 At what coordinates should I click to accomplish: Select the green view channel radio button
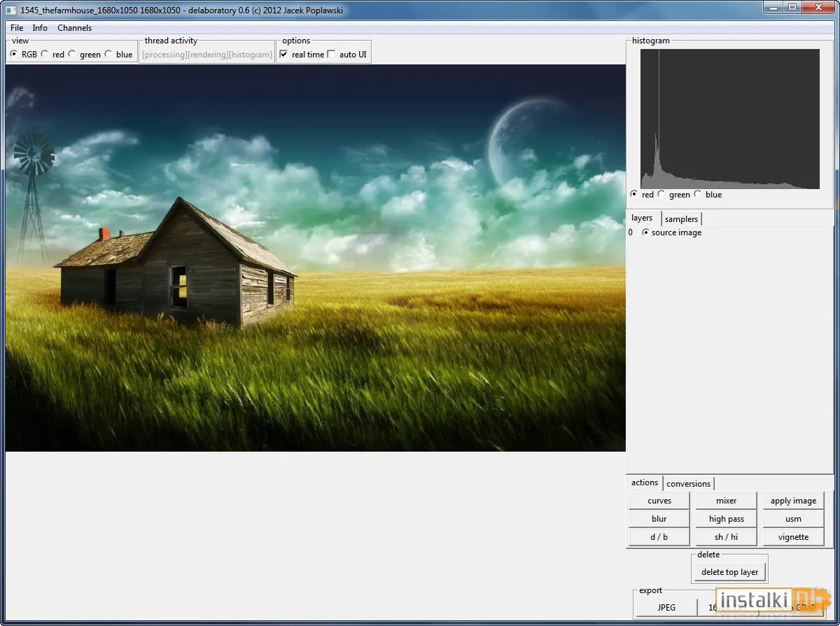tap(72, 54)
